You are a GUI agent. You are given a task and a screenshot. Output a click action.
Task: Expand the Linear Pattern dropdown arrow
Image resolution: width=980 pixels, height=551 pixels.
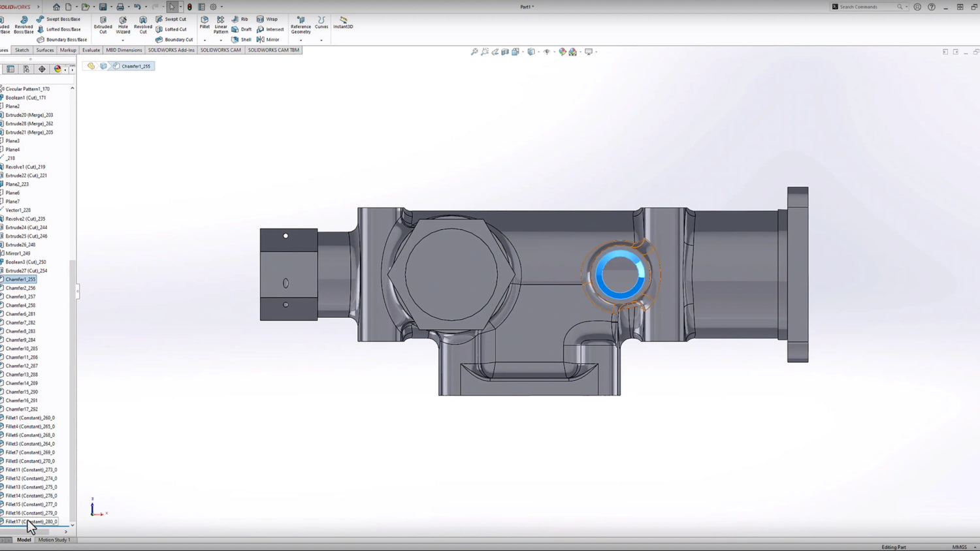pos(221,40)
